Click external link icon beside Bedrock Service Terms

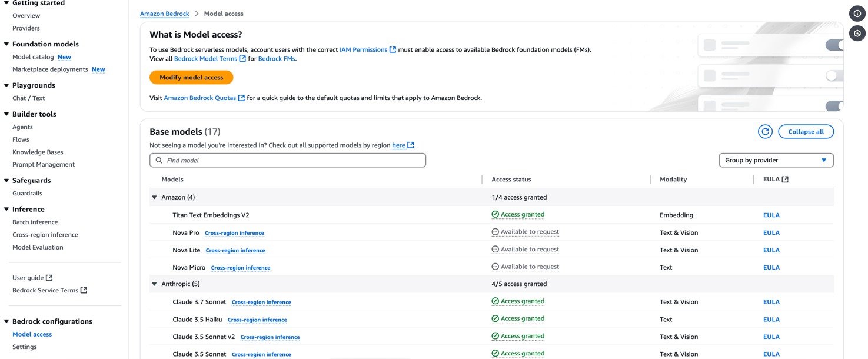coord(84,290)
